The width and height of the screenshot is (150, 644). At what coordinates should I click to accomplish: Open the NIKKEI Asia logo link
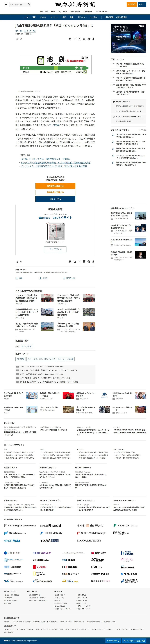[12, 540]
